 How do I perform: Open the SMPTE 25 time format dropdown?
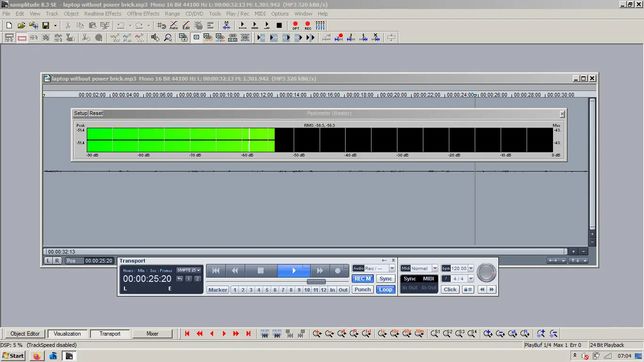(189, 270)
